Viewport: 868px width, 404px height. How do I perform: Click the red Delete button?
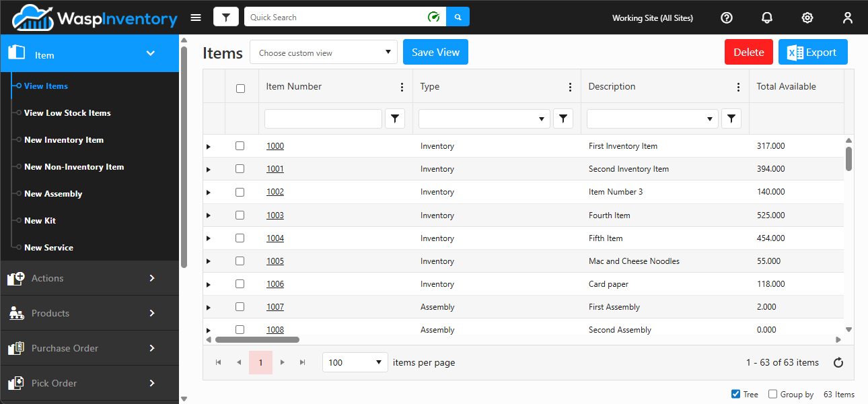click(x=749, y=53)
